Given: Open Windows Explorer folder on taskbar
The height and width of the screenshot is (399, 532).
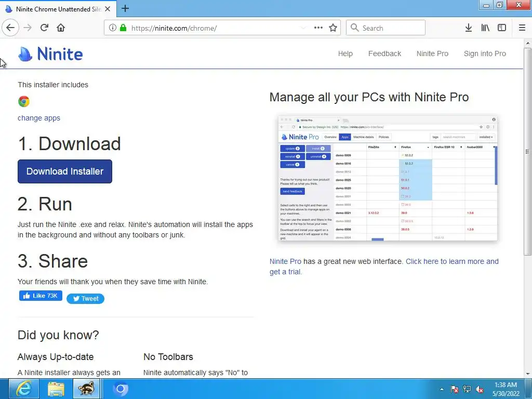Looking at the screenshot, I should (56, 389).
